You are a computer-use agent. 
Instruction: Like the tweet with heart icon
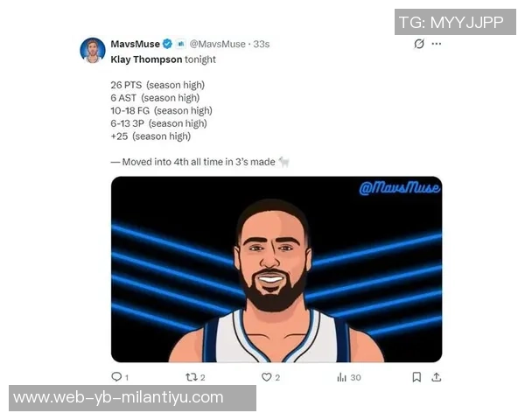[x=266, y=377]
